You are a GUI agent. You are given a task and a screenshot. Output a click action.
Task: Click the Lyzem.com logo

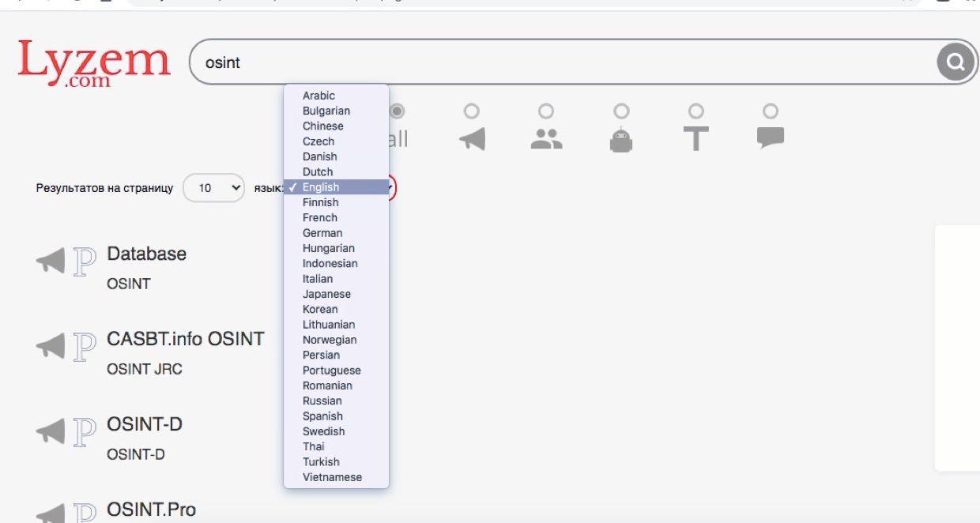pyautogui.click(x=94, y=62)
